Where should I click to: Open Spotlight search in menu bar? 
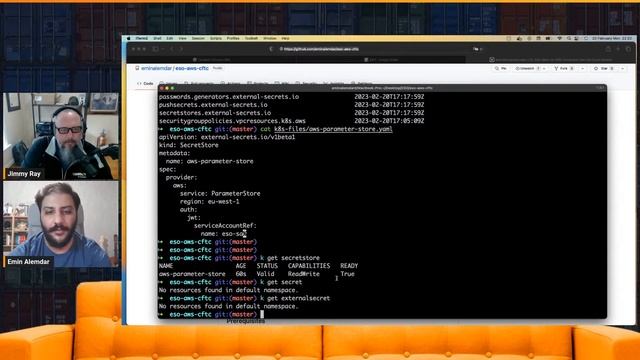click(569, 38)
